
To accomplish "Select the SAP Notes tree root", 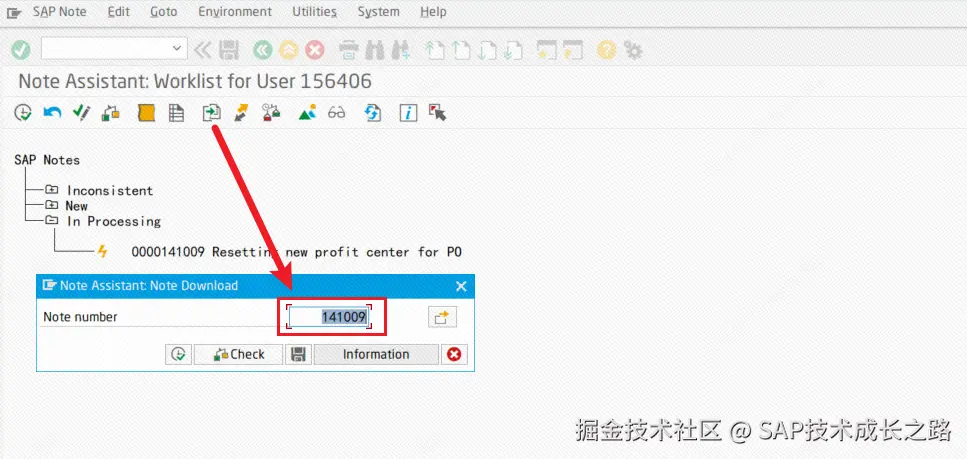I will click(47, 160).
